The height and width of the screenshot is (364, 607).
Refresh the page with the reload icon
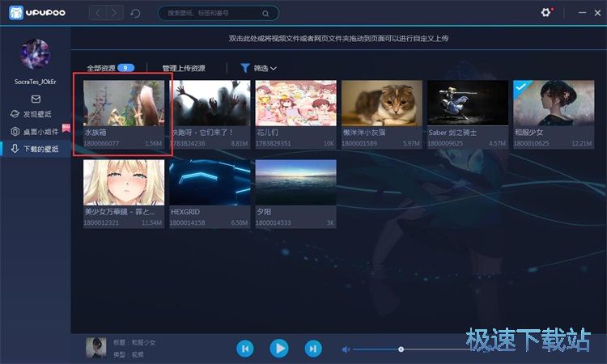click(135, 14)
